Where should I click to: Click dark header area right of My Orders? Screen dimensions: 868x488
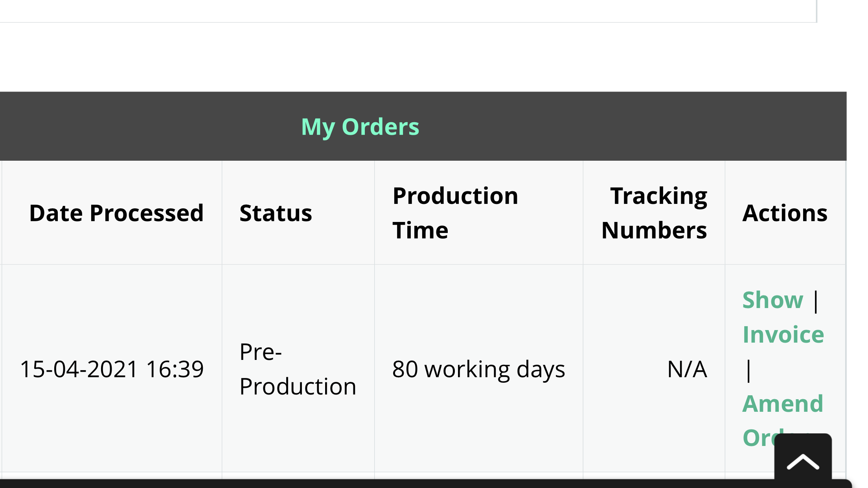[x=633, y=127]
